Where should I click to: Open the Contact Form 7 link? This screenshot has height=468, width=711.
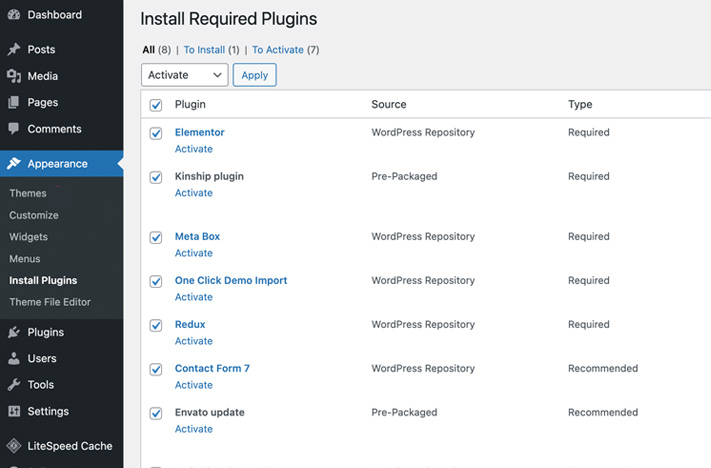pyautogui.click(x=212, y=368)
